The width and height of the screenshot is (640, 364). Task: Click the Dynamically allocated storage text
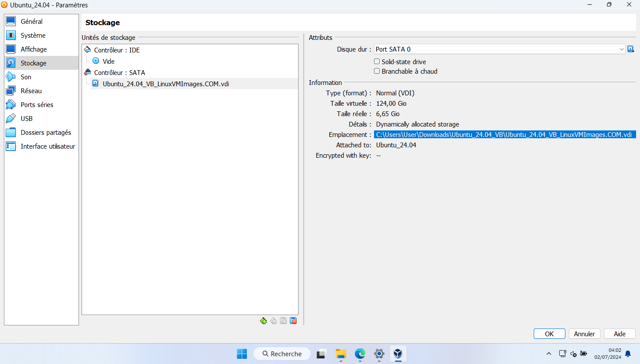pos(417,124)
